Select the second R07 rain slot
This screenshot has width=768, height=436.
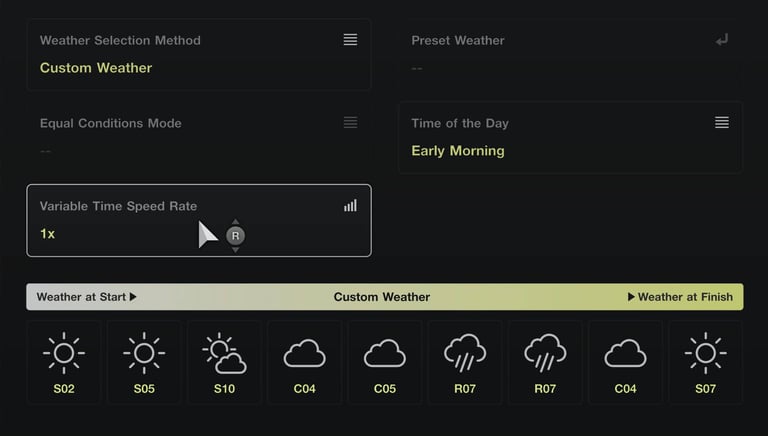(x=545, y=362)
